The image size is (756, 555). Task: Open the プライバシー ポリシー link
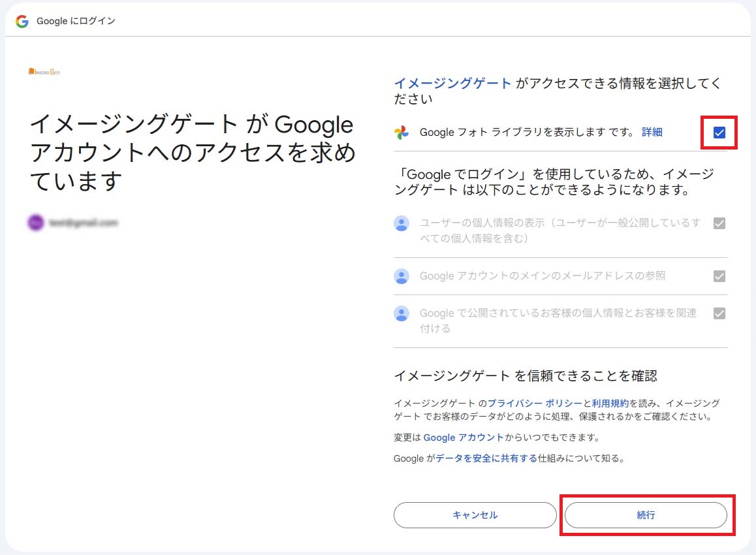coord(535,403)
